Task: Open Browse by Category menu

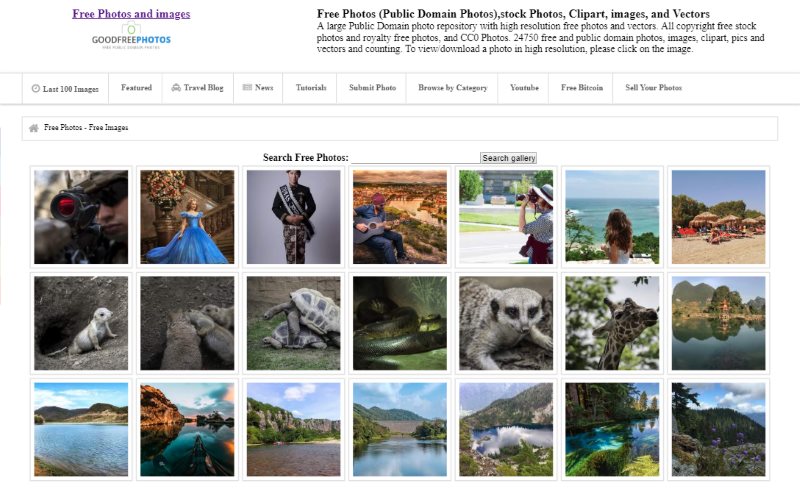Action: point(453,88)
